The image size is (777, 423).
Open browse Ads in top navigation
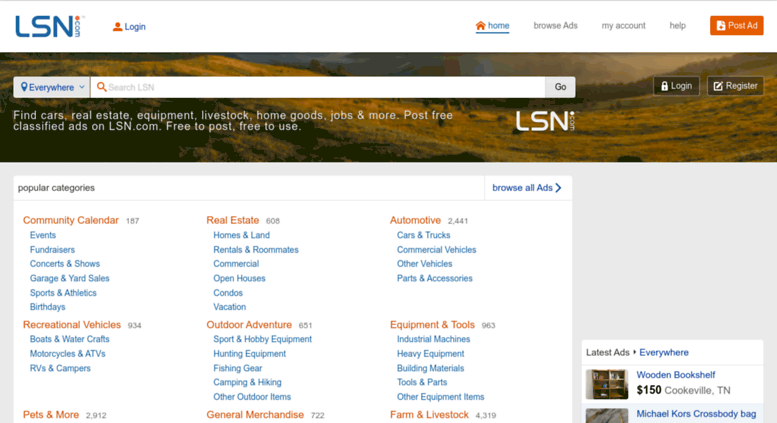click(x=555, y=26)
